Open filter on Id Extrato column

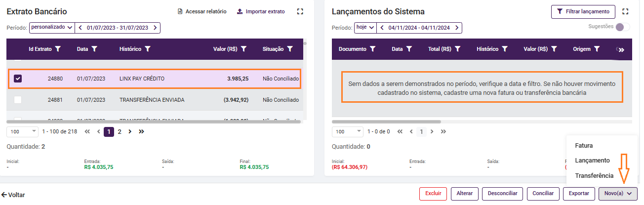58,49
